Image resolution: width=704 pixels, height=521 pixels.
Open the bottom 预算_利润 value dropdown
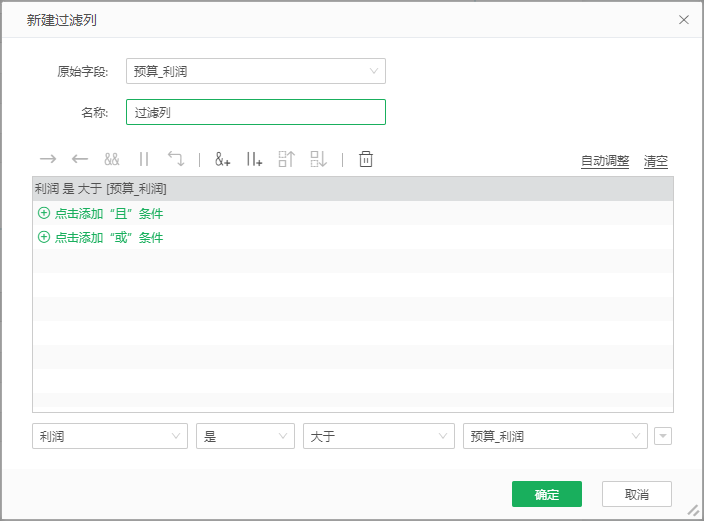[555, 436]
